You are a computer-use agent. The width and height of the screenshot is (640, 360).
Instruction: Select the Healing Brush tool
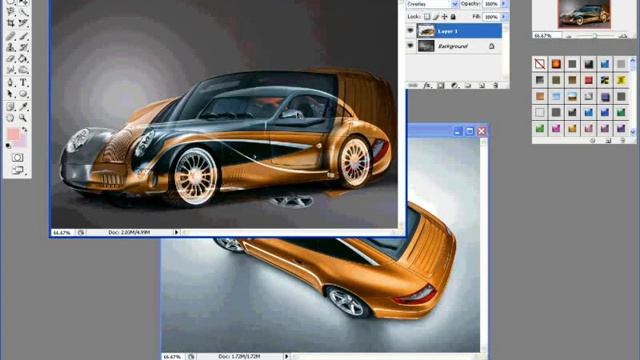(11, 36)
